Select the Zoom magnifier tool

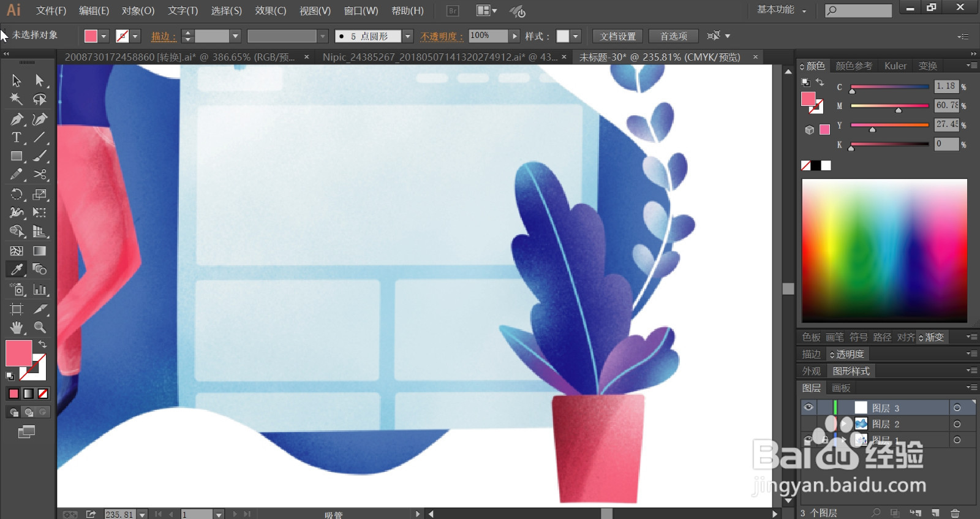[x=40, y=327]
